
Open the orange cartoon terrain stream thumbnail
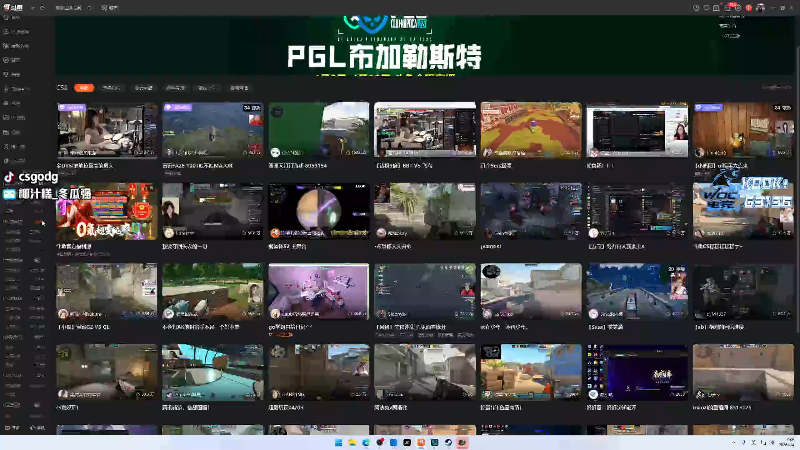[531, 130]
